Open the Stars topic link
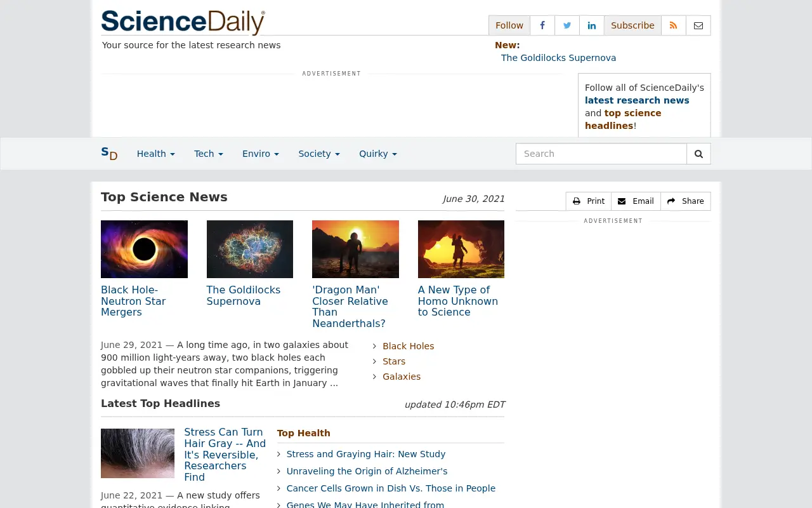This screenshot has width=812, height=508. point(394,361)
